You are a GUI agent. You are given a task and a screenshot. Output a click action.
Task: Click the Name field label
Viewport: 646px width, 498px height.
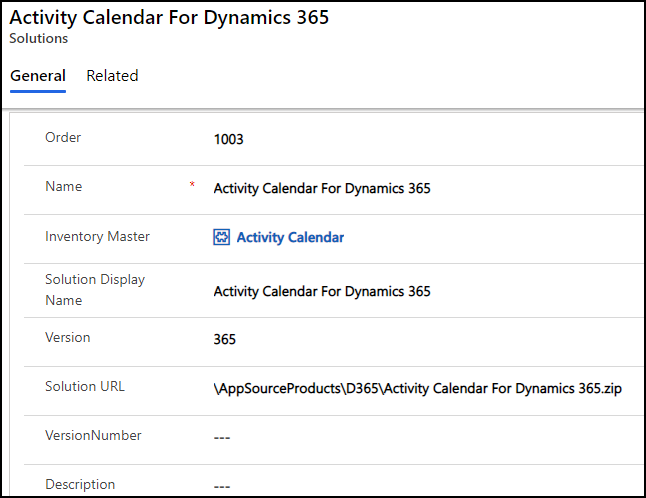coord(64,186)
